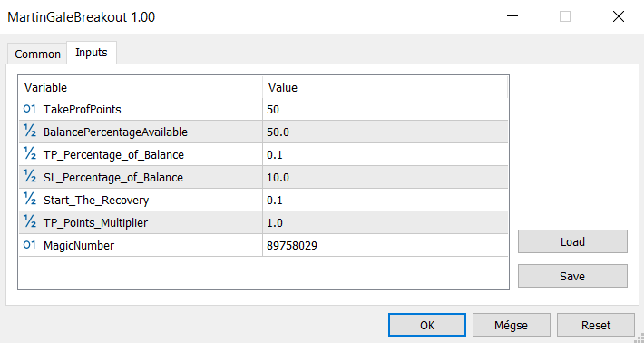
Task: Click the double-type icon beside BalancePercentageAvailable
Action: pos(30,132)
